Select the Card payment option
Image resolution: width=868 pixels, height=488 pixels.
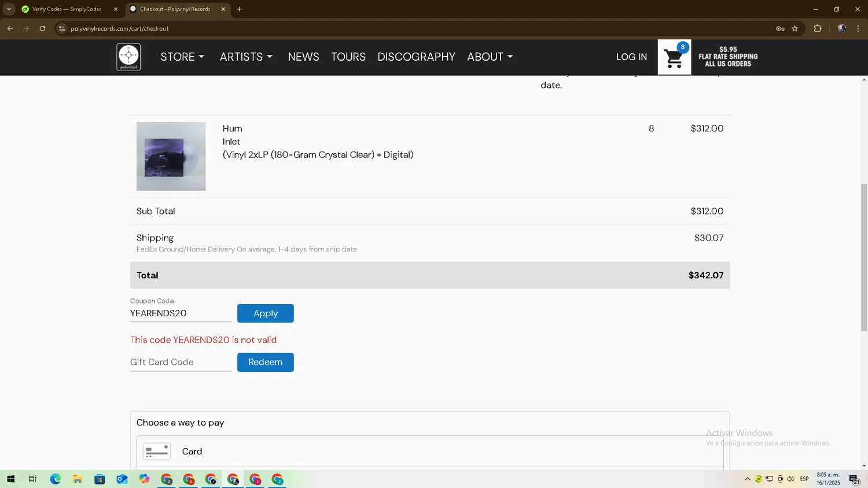(430, 452)
